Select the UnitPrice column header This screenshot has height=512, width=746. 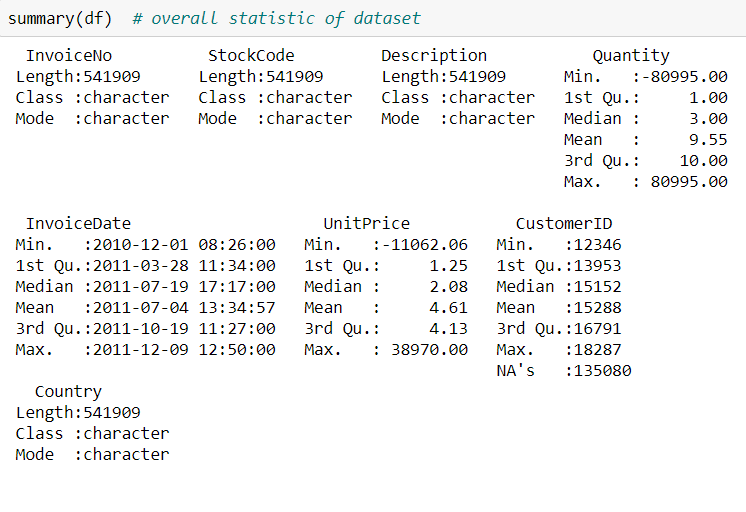tap(366, 224)
